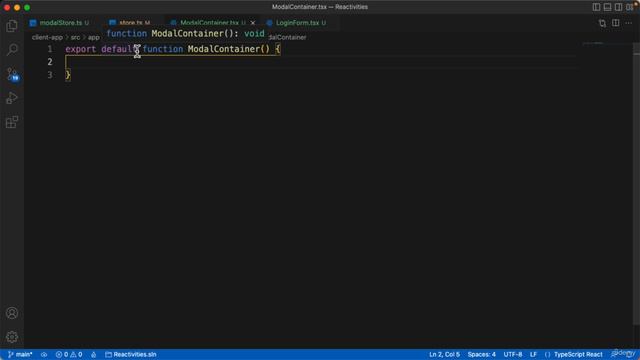Open Manage gear settings menu
The image size is (640, 360).
(12, 337)
